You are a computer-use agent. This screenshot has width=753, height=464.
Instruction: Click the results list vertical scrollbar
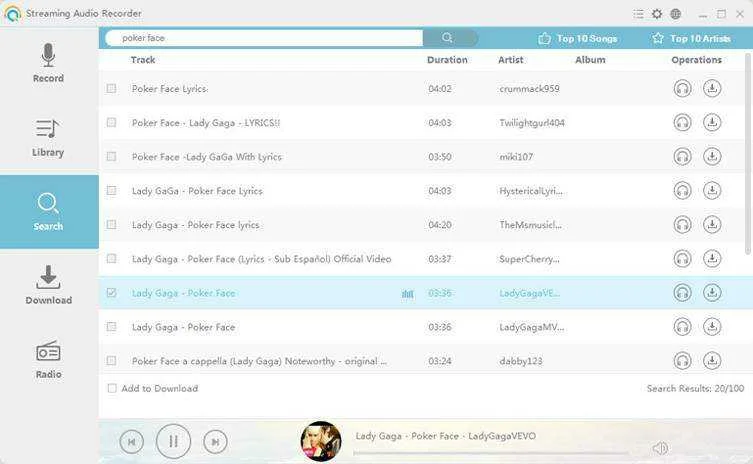coord(747,154)
